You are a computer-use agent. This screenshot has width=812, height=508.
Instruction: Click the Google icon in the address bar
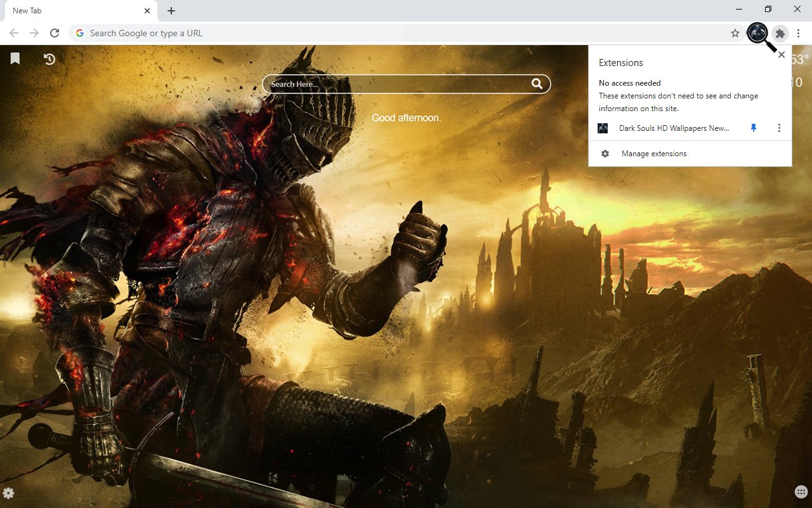(79, 33)
